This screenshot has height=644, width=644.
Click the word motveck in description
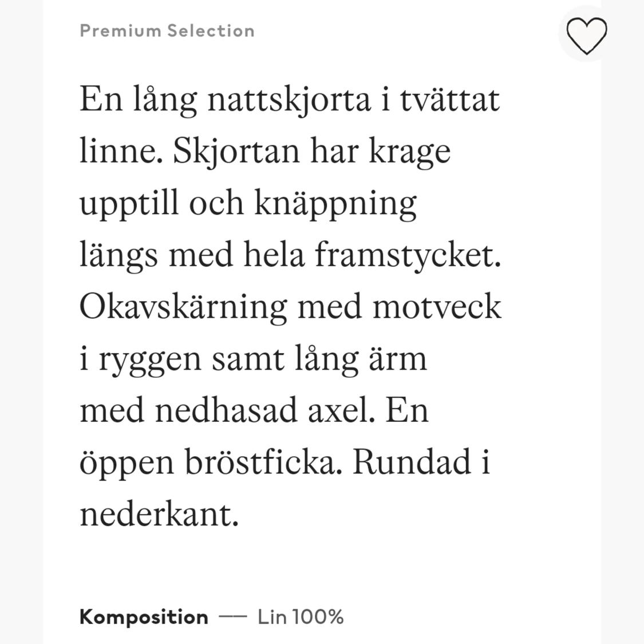pyautogui.click(x=437, y=307)
